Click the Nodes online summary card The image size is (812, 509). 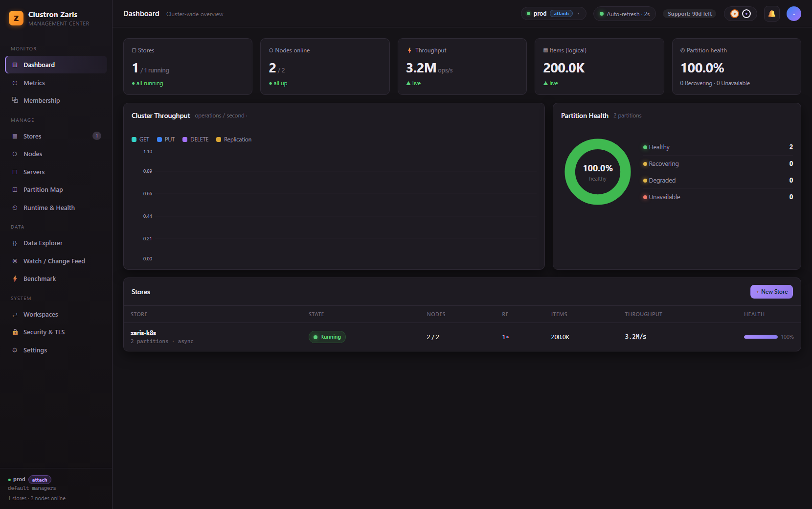(325, 67)
